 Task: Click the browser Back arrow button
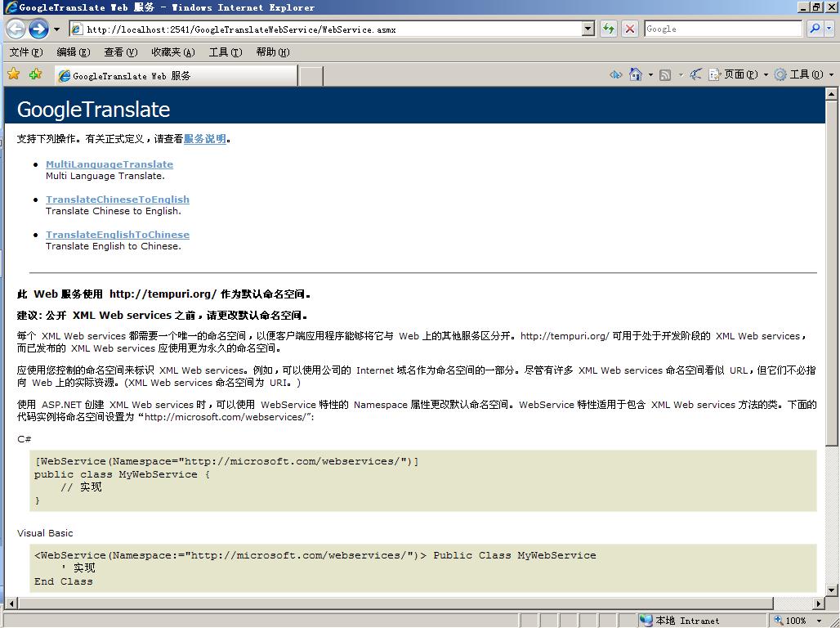tap(16, 29)
